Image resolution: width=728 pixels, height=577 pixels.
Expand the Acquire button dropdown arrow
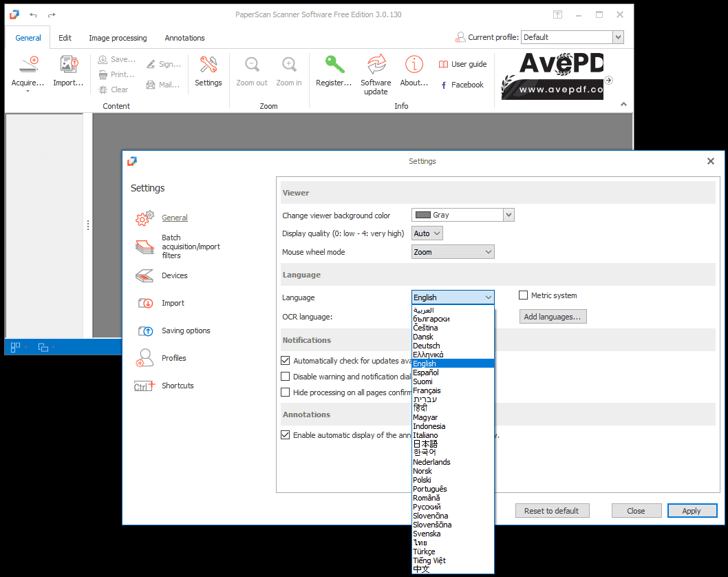point(28,91)
